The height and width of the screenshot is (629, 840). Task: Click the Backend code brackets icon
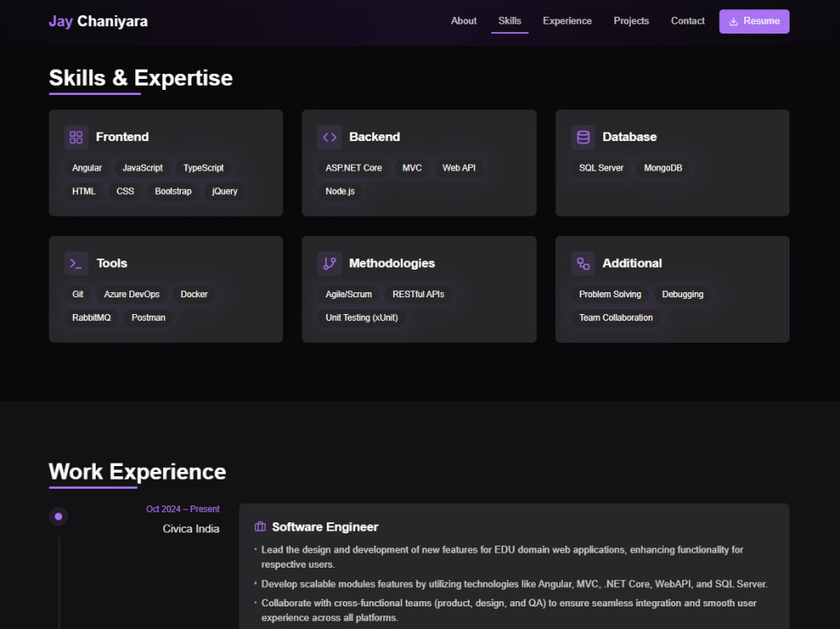click(x=329, y=137)
